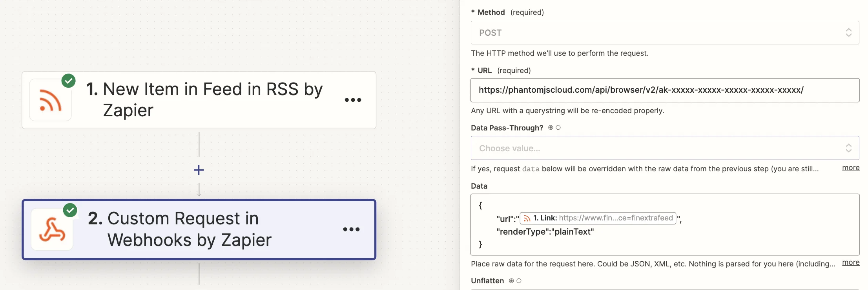
Task: Click Method dropdown arrows
Action: pyautogui.click(x=848, y=33)
